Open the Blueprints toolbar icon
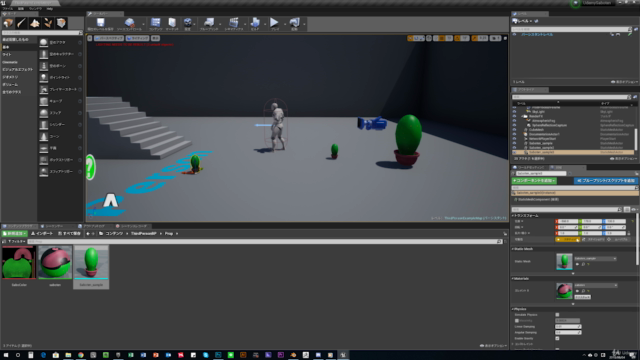The image size is (640, 360). pos(209,22)
